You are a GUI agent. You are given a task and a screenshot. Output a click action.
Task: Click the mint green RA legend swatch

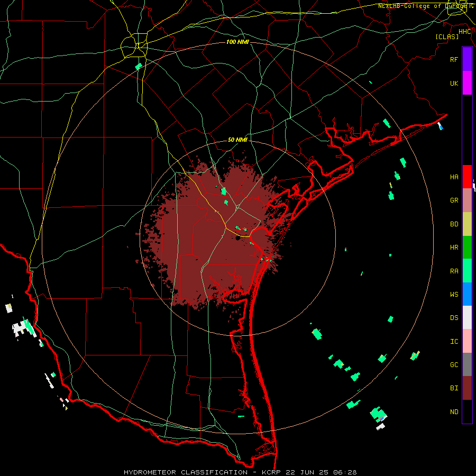[467, 271]
